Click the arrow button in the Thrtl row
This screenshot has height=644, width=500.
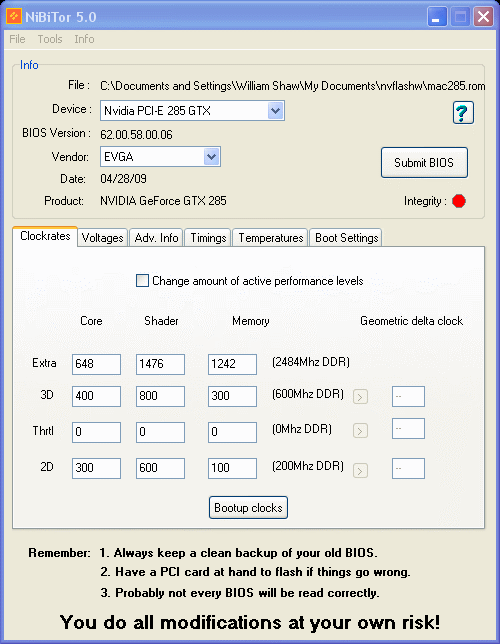(x=360, y=431)
